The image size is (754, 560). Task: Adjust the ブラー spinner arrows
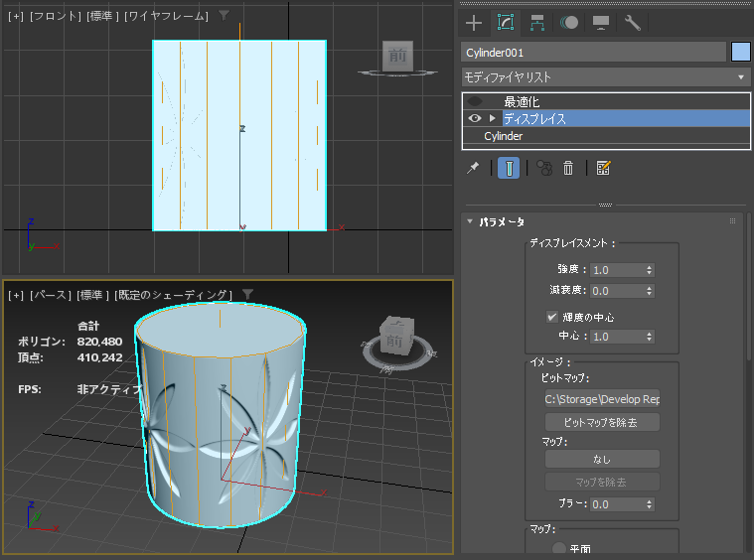[649, 504]
